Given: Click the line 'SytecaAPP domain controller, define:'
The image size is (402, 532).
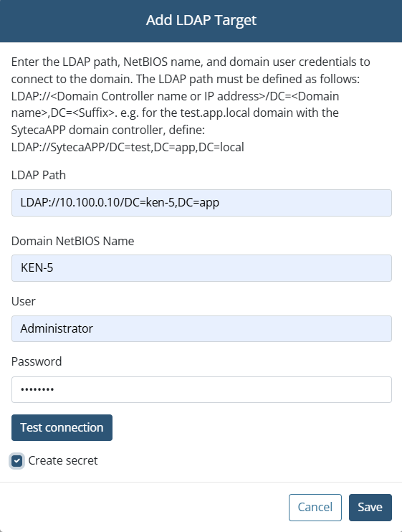Looking at the screenshot, I should (x=108, y=130).
